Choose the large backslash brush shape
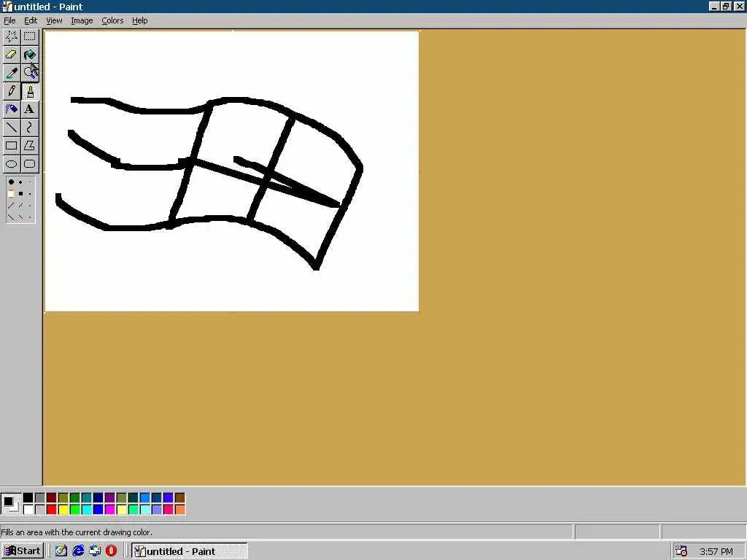 (x=11, y=217)
